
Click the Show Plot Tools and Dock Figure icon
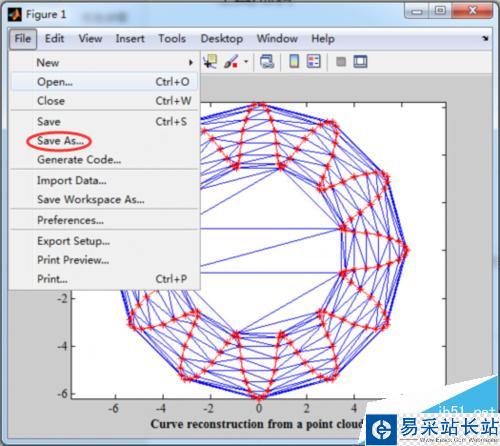(x=360, y=62)
